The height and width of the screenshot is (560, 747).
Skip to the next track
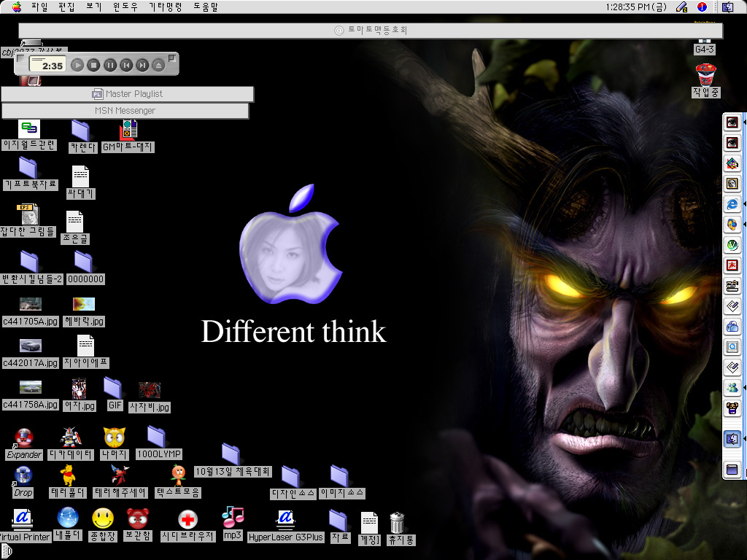click(x=142, y=66)
